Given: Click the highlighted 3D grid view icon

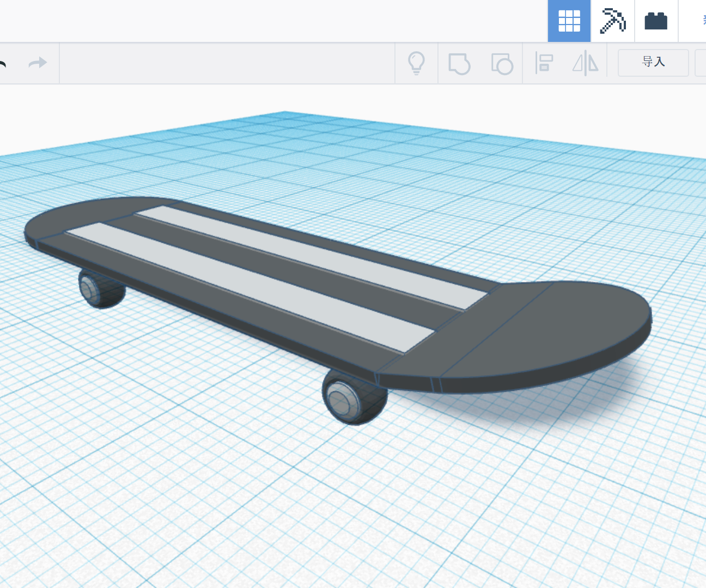Looking at the screenshot, I should pyautogui.click(x=569, y=21).
